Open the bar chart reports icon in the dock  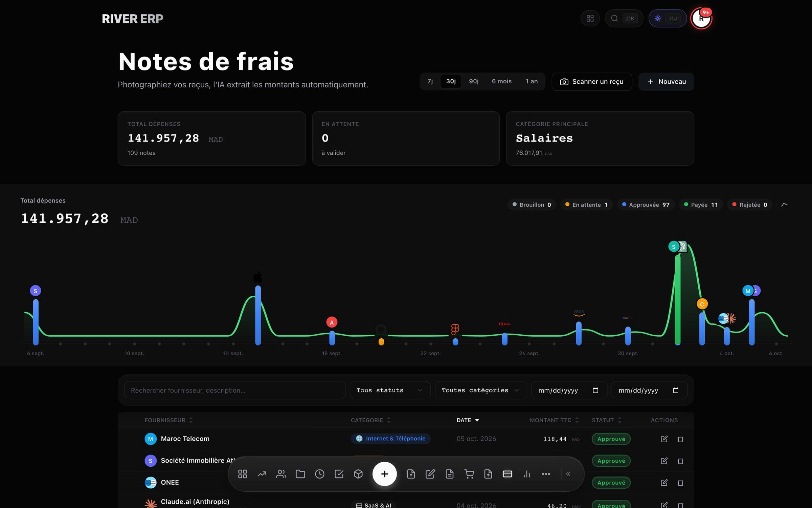527,474
